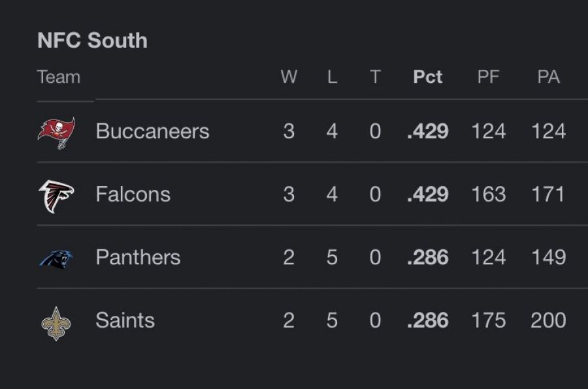The height and width of the screenshot is (389, 588).
Task: Click the Panthers 149 points against value
Action: tap(548, 258)
